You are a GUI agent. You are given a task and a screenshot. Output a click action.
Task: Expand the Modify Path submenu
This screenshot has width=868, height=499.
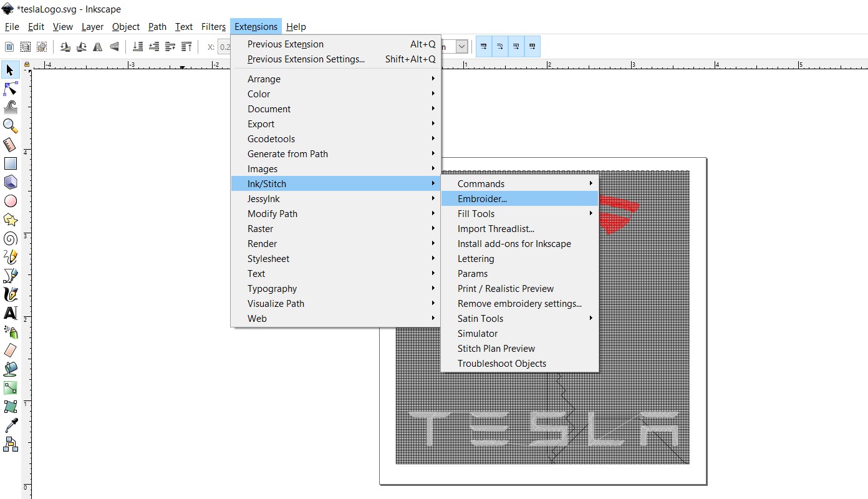click(x=336, y=214)
